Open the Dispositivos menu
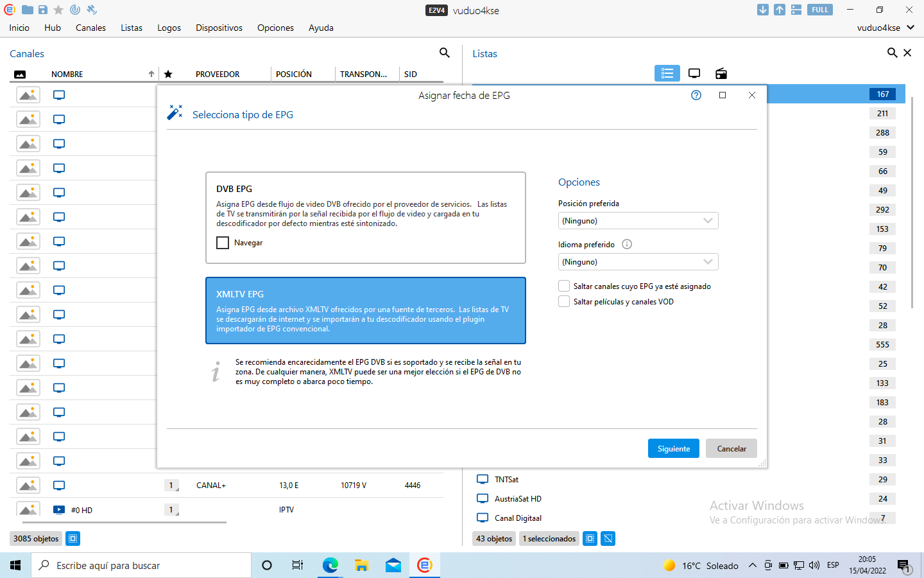The height and width of the screenshot is (578, 924). [x=219, y=28]
